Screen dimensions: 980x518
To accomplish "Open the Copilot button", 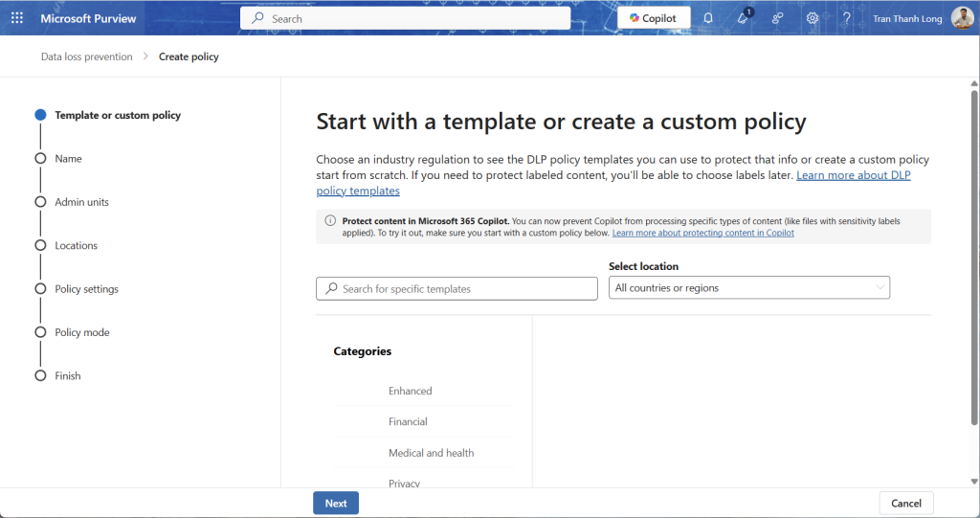I will click(x=654, y=18).
